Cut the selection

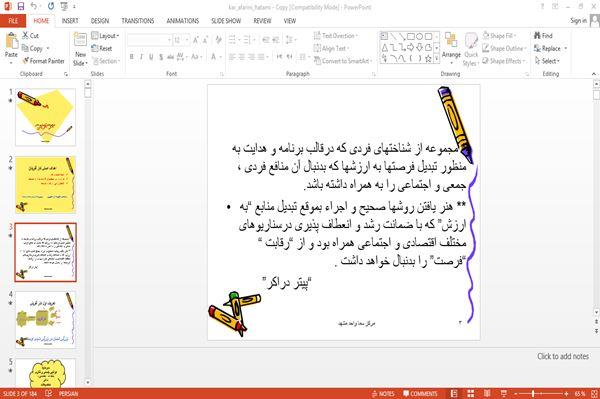[x=30, y=36]
